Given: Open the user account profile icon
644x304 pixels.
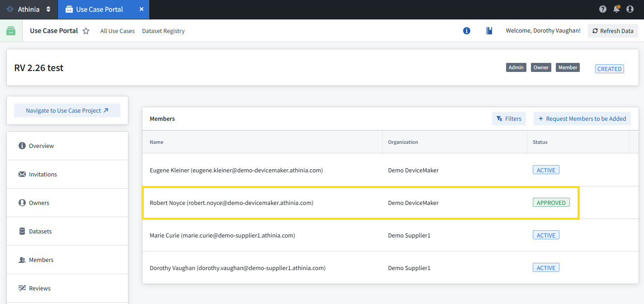Looking at the screenshot, I should (x=630, y=9).
